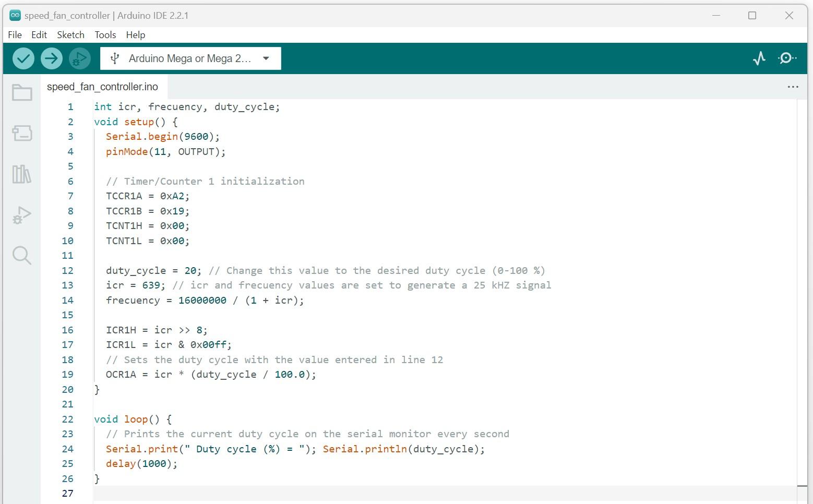Open the File menu
813x504 pixels.
click(15, 35)
